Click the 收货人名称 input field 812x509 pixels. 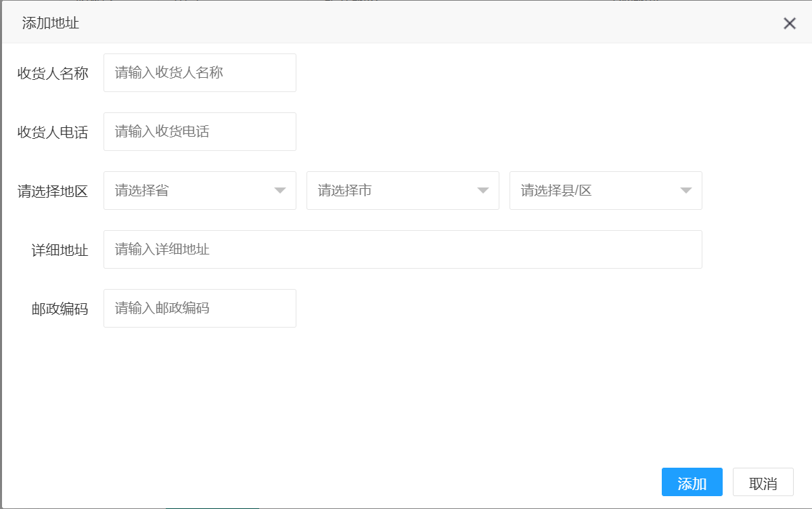(200, 72)
